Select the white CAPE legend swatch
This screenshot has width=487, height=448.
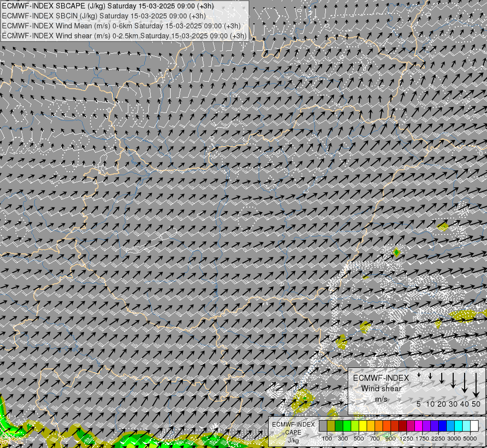point(474,426)
